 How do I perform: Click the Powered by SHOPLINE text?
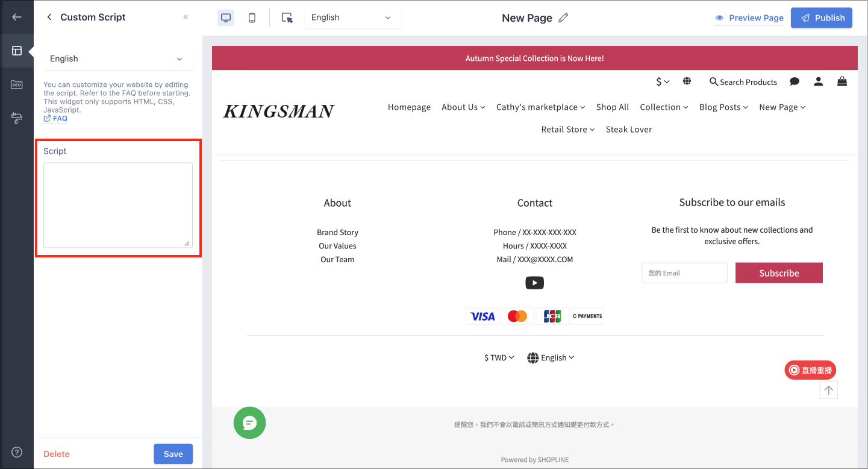535,460
